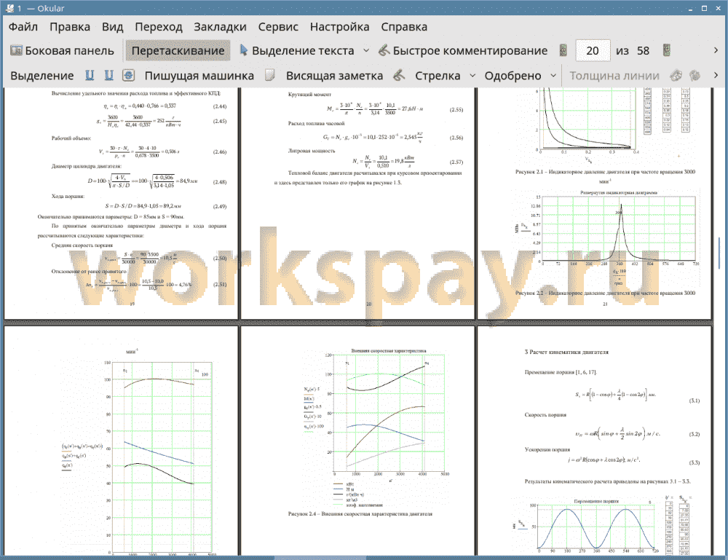Viewport: 728px width, 560px height.
Task: Open the Стрелка dropdown arrow
Action: tap(472, 76)
